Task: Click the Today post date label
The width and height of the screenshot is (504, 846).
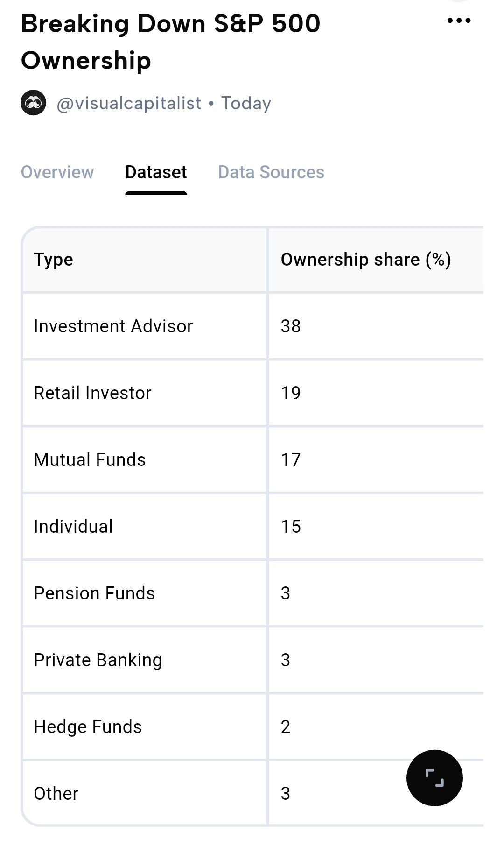Action: [x=246, y=103]
